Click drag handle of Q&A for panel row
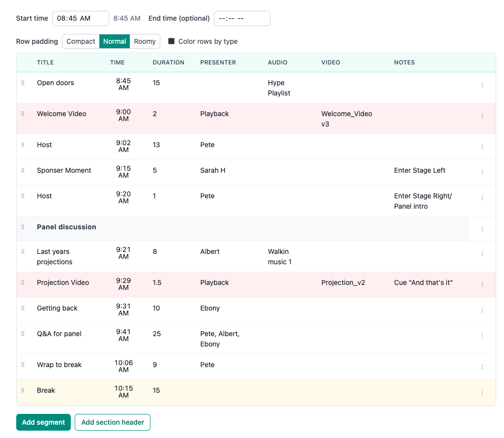The height and width of the screenshot is (438, 504). (x=23, y=334)
